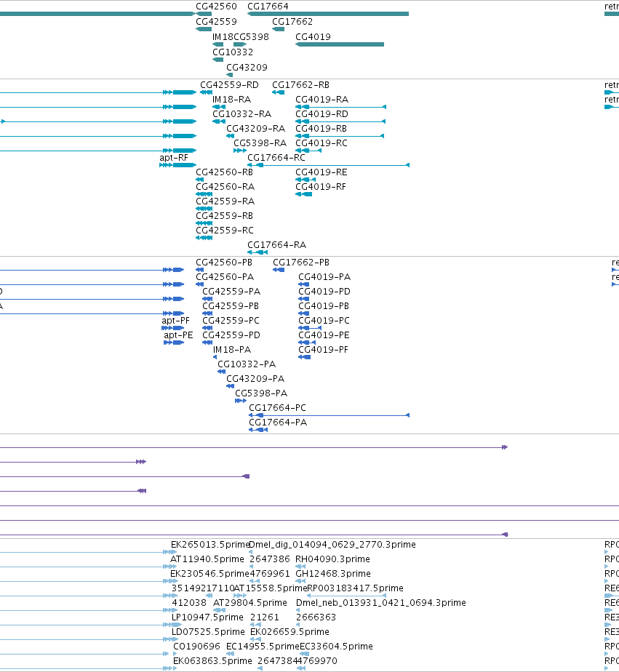Image resolution: width=619 pixels, height=672 pixels.
Task: Click the CG17664 gene label in top track
Action: (268, 7)
